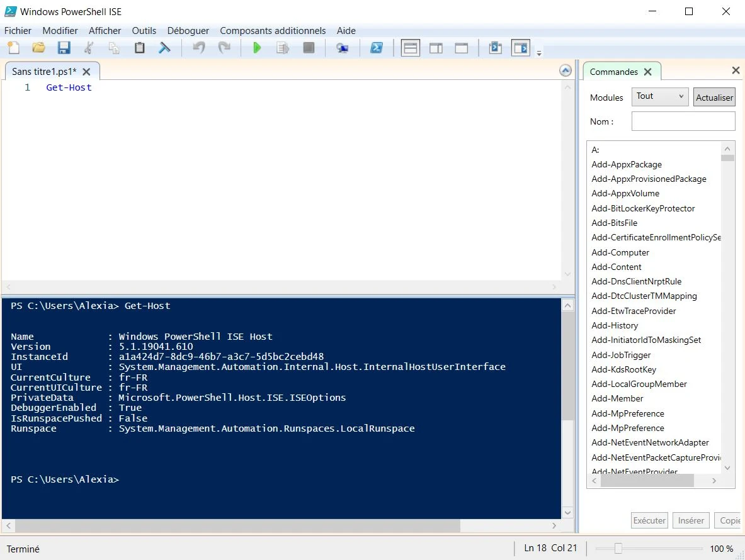Cut selection with scissors icon
This screenshot has width=745, height=560.
coord(89,48)
